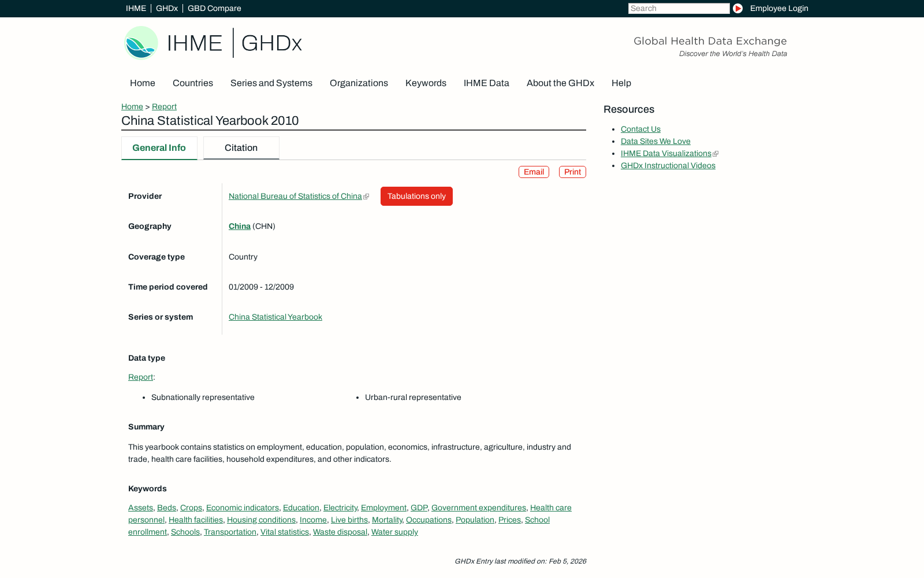
Task: Click the Waste disposal keyword link
Action: [340, 532]
